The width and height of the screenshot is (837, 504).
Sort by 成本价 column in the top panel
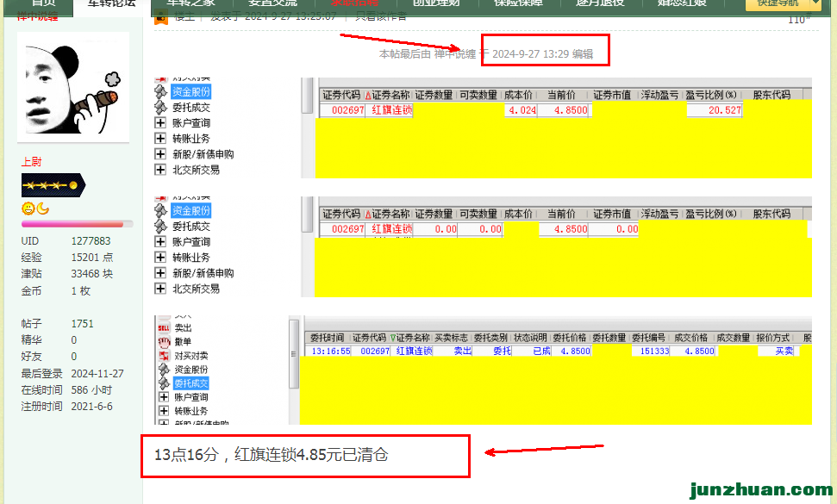518,95
